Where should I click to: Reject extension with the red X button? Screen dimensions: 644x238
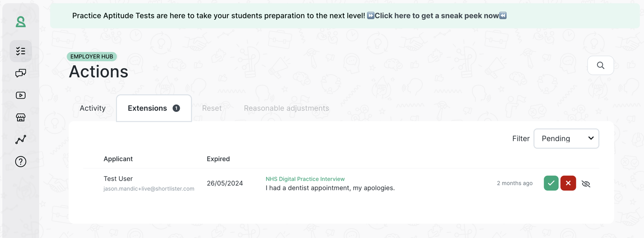[568, 183]
